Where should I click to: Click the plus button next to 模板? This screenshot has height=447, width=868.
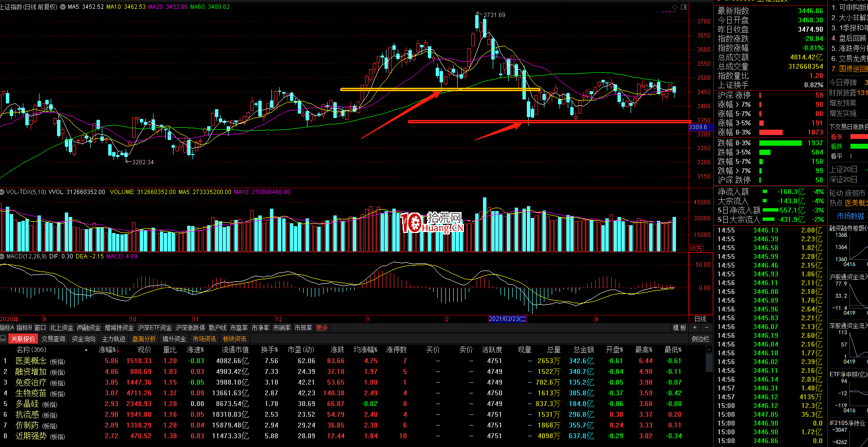(x=694, y=328)
